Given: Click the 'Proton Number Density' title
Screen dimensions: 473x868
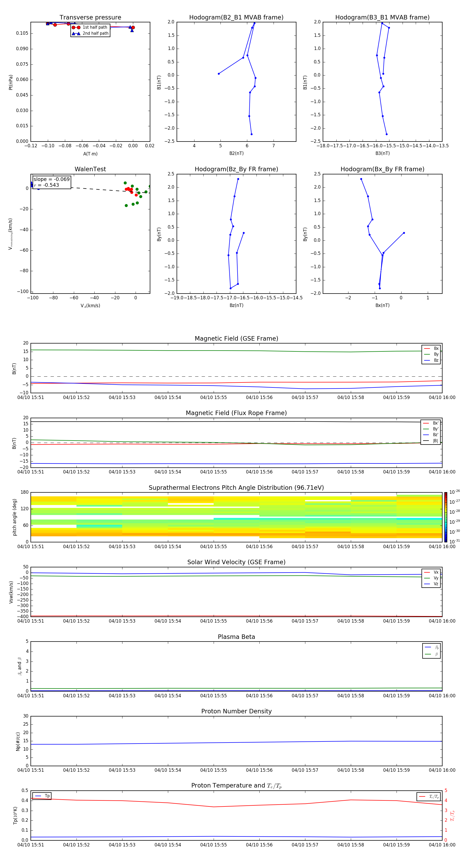Looking at the screenshot, I should 236,711.
